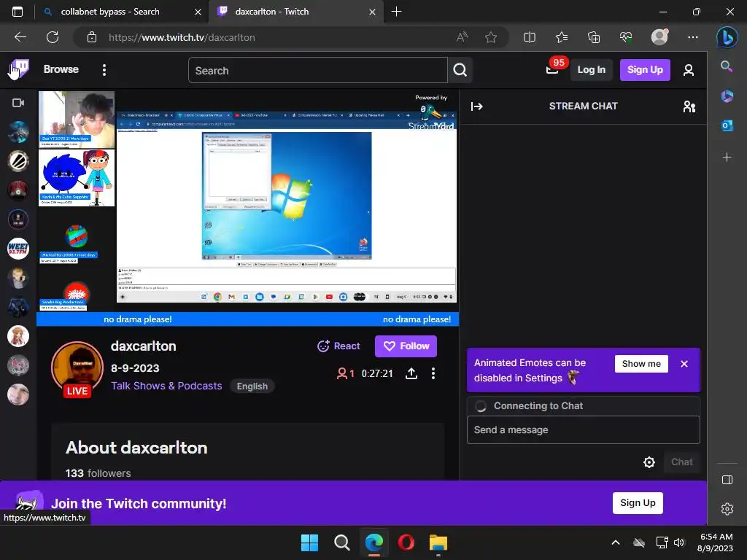Viewport: 747px width, 560px height.
Task: Open Edge Collections
Action: click(594, 37)
